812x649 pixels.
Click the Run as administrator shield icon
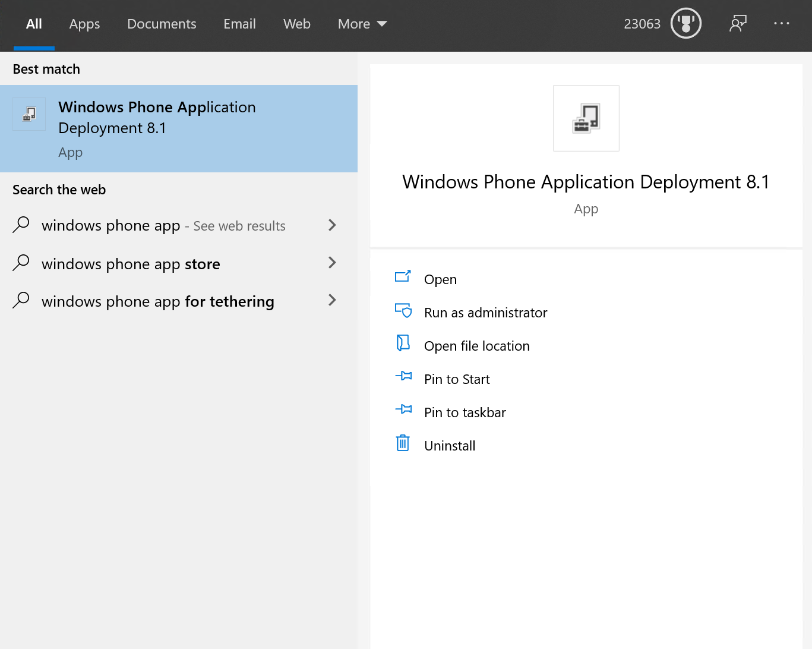click(403, 310)
